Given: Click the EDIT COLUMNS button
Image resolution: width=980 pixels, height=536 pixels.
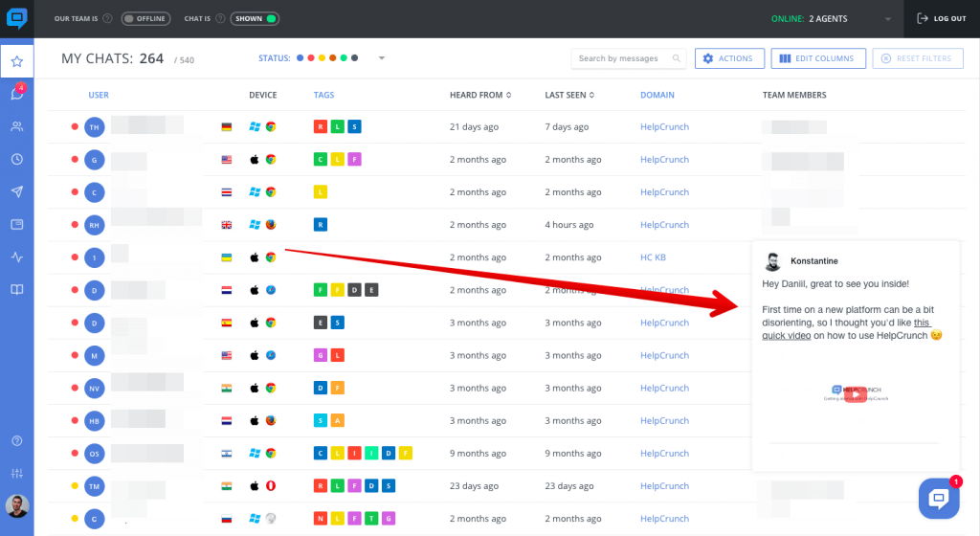Looking at the screenshot, I should click(x=818, y=58).
